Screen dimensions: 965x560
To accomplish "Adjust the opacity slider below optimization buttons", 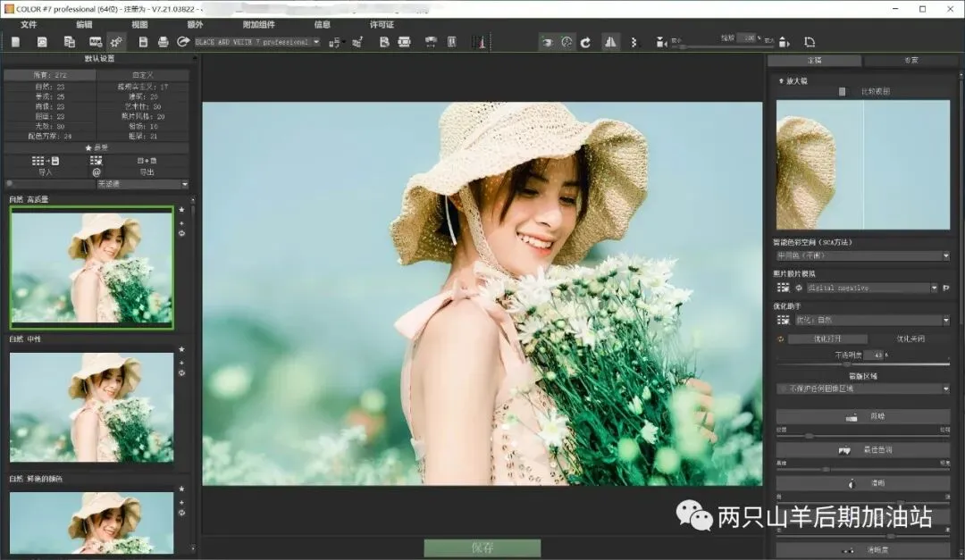I will point(862,364).
